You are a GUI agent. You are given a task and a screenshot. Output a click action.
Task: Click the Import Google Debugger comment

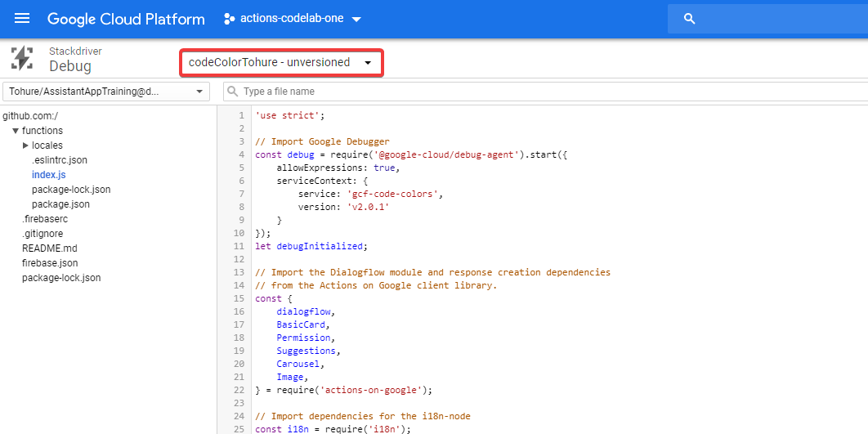(322, 141)
